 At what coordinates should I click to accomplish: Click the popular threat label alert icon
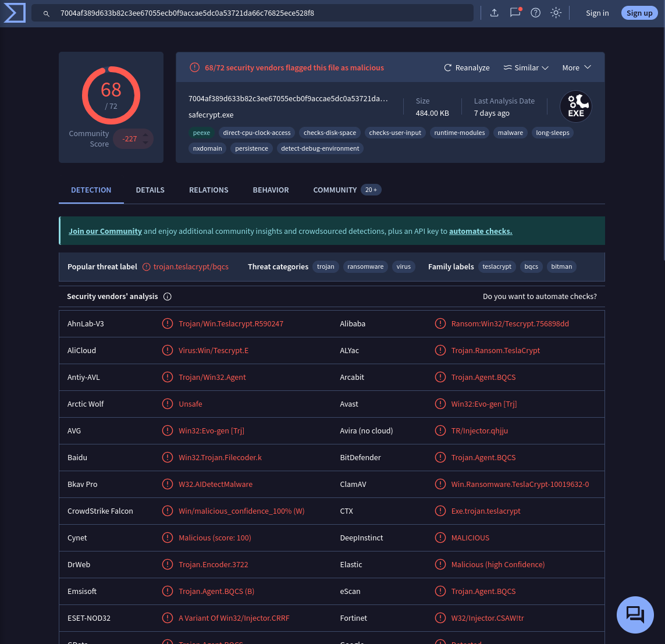(146, 266)
